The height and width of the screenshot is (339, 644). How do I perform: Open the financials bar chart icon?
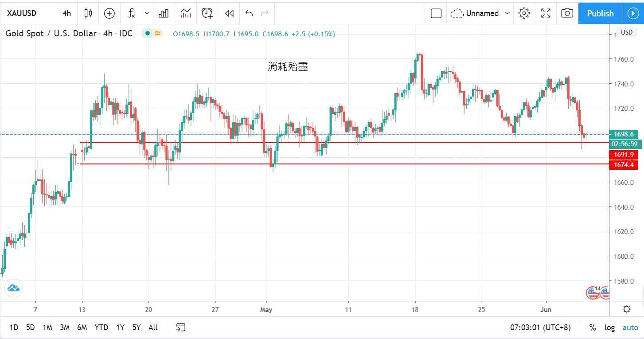pyautogui.click(x=164, y=13)
